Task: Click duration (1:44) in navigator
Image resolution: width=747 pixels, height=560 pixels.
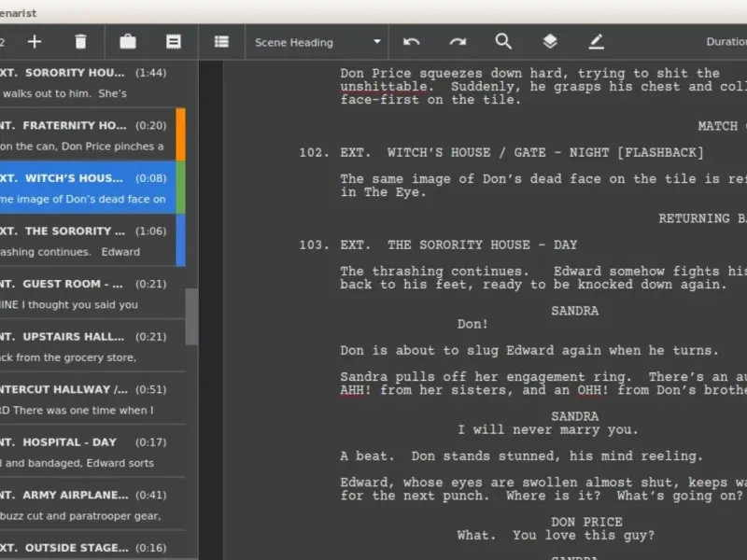Action: click(x=151, y=73)
